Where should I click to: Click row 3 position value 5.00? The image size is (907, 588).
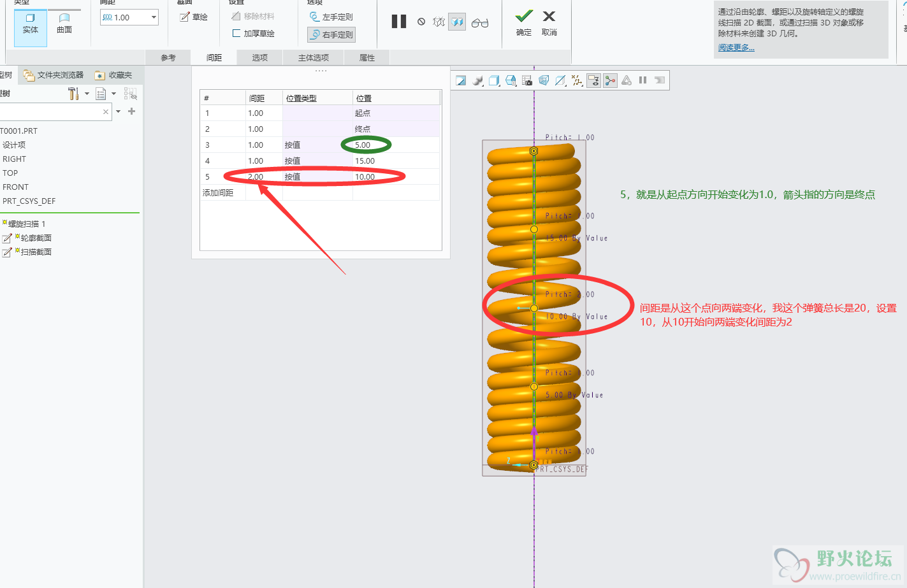(x=363, y=145)
